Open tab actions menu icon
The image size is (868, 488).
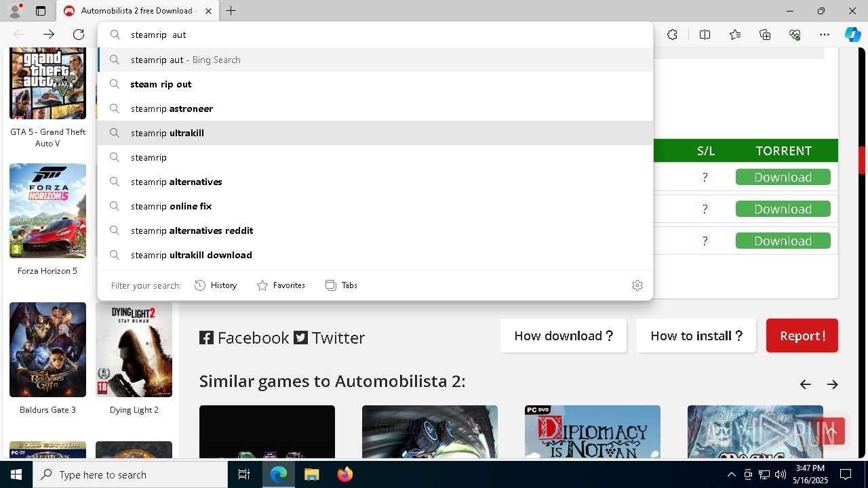(41, 11)
